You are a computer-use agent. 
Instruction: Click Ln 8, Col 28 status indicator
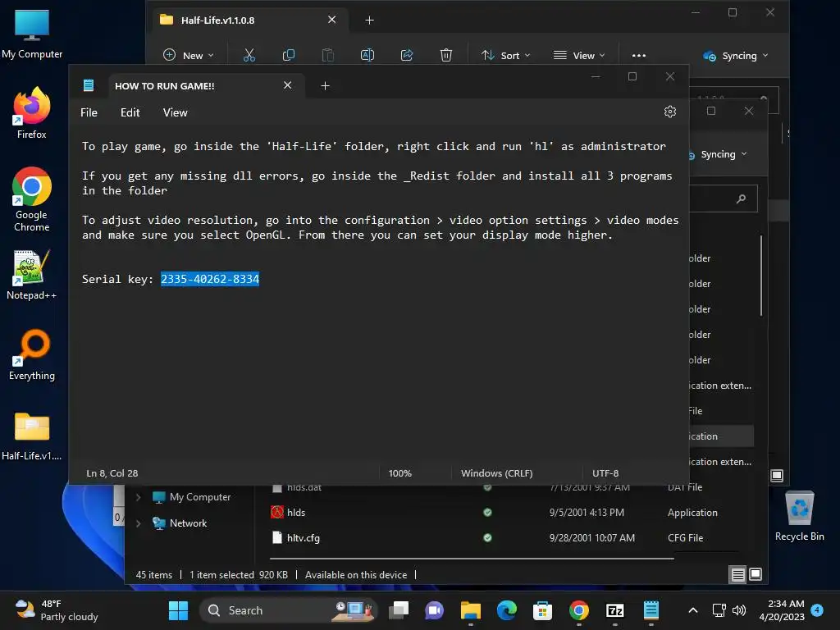[x=112, y=473]
